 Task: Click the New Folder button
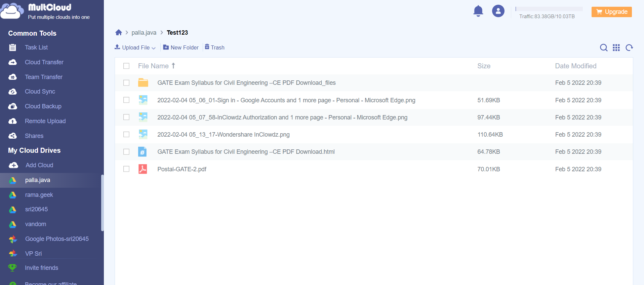[181, 47]
